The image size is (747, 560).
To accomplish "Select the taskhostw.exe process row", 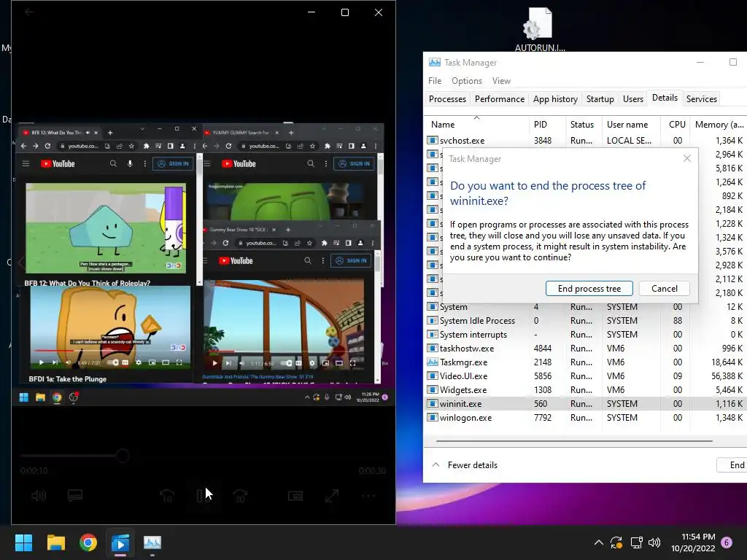I will tap(586, 349).
